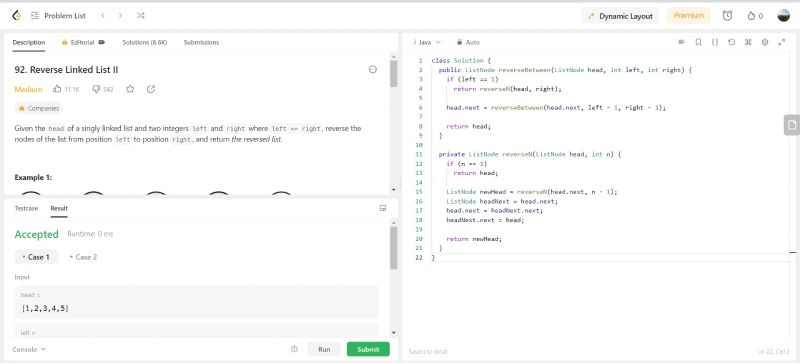Reset code to default icon
Screen dimensions: 800x363
pos(732,42)
